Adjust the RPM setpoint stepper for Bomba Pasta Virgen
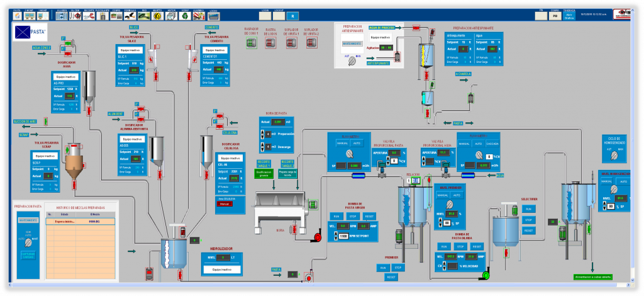This screenshot has height=296, width=644. pyautogui.click(x=335, y=236)
